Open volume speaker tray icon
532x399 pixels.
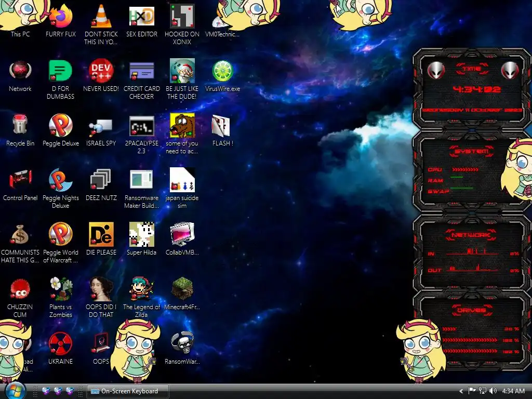click(x=493, y=391)
